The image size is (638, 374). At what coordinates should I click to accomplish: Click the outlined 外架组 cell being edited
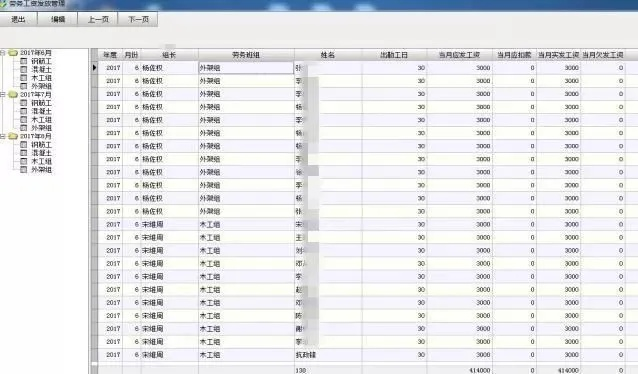246,68
